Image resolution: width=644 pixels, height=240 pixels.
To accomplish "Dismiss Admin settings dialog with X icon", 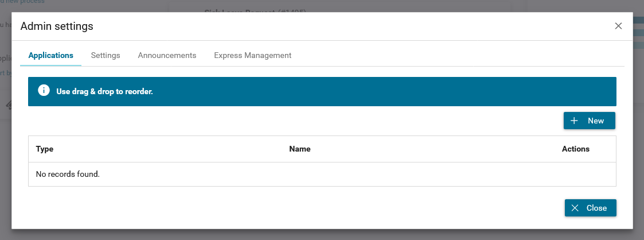I will [618, 26].
